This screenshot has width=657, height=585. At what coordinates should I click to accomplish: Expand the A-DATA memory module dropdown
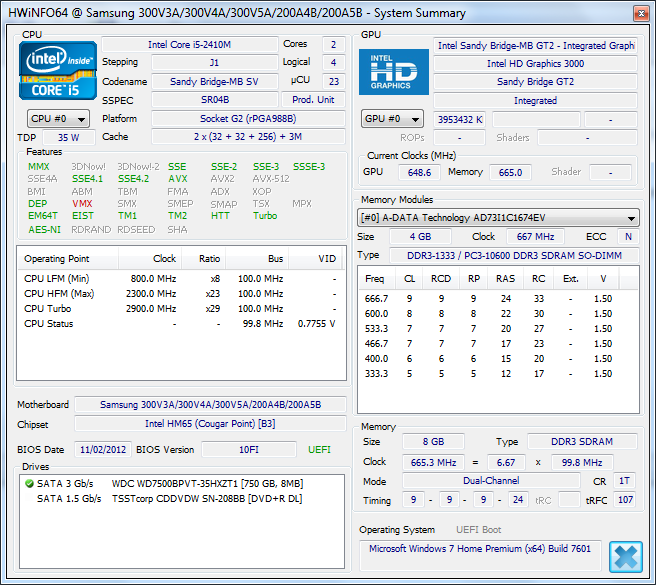coord(498,218)
